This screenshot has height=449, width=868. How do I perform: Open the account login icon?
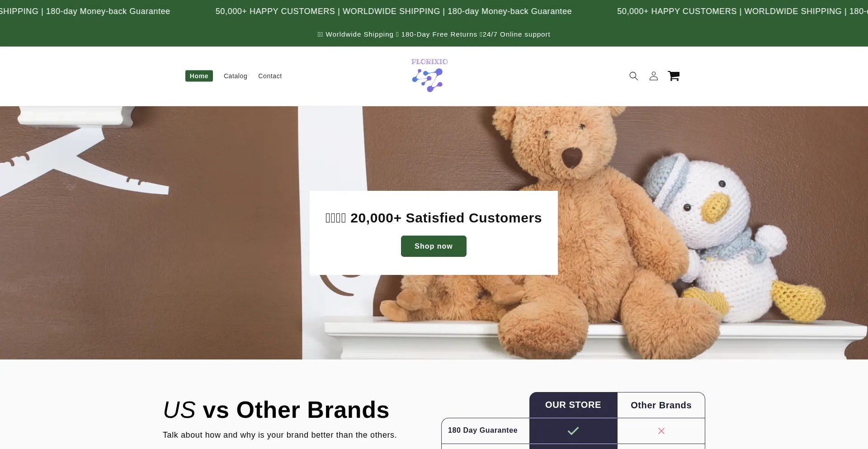pos(653,76)
